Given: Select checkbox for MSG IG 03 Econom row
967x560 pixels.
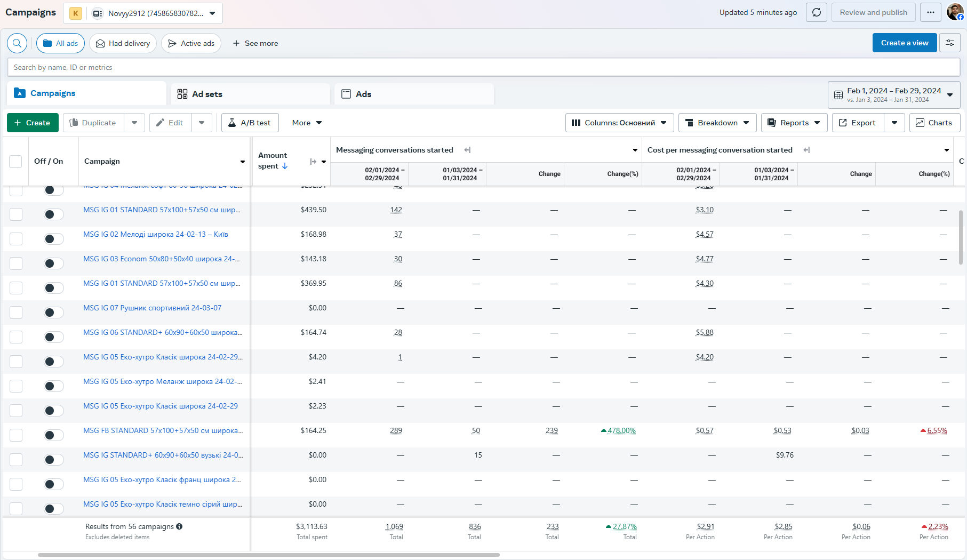Looking at the screenshot, I should point(16,263).
